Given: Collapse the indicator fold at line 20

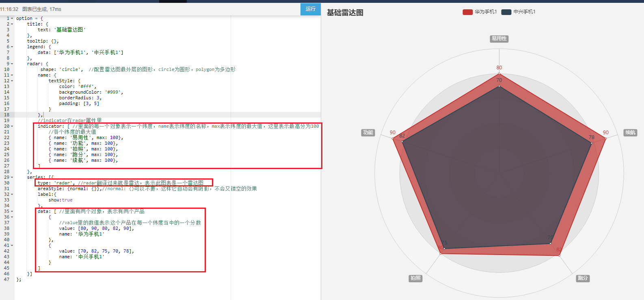Looking at the screenshot, I should coord(12,126).
